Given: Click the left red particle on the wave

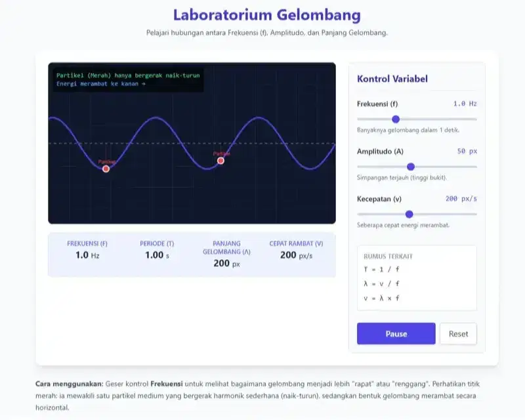Looking at the screenshot, I should pyautogui.click(x=106, y=169).
